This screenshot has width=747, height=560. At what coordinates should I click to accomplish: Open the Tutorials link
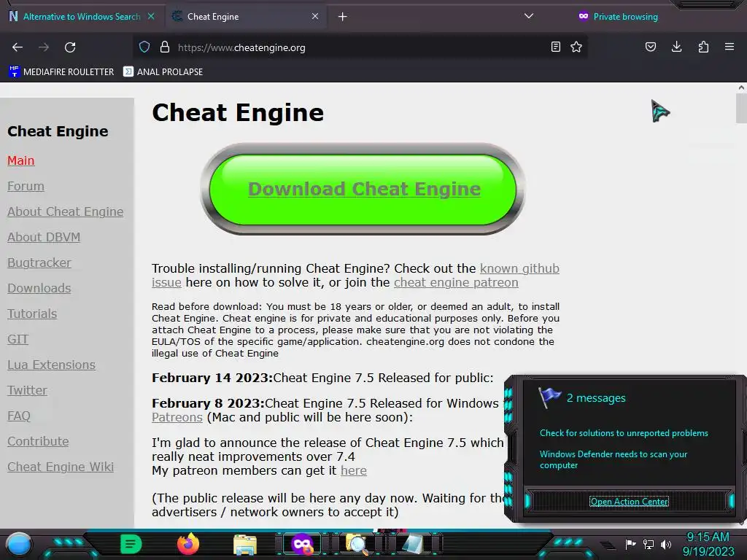(32, 314)
